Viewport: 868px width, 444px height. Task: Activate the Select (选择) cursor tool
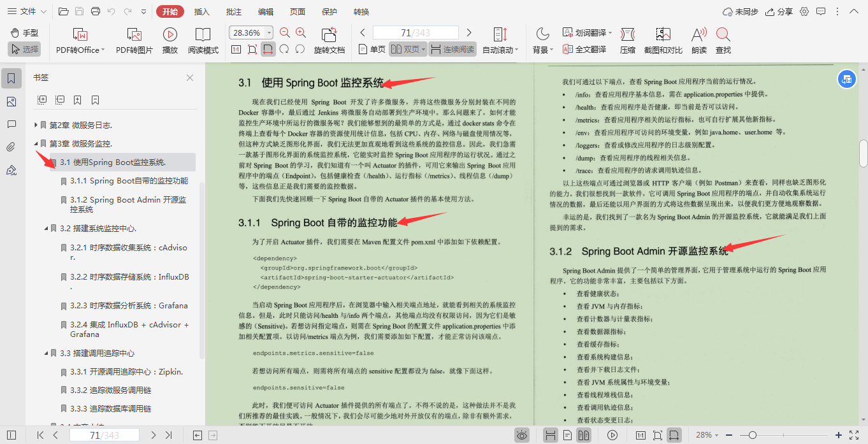click(24, 49)
